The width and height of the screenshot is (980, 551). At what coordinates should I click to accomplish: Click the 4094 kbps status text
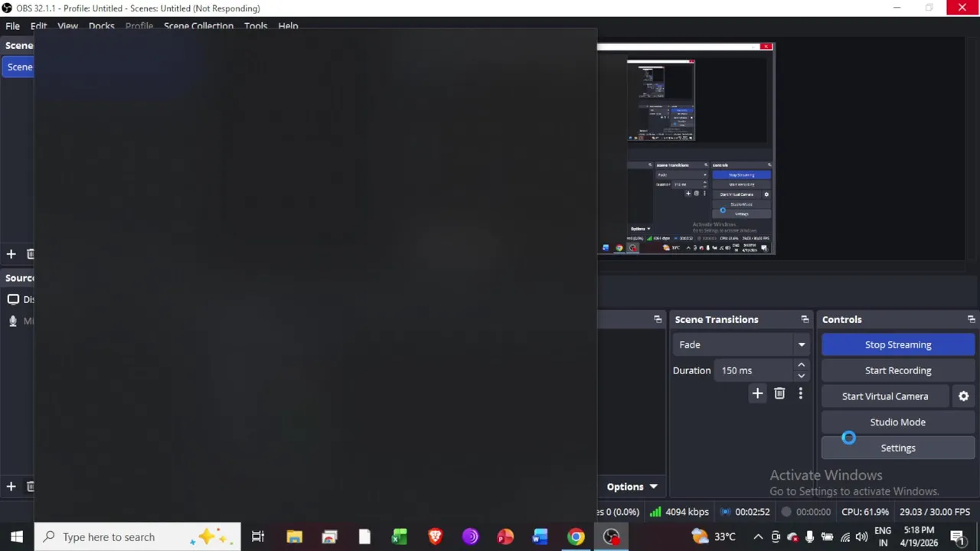tap(687, 512)
